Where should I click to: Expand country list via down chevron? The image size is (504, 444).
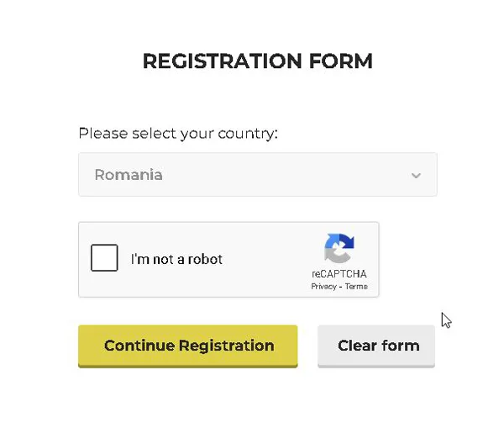click(416, 176)
